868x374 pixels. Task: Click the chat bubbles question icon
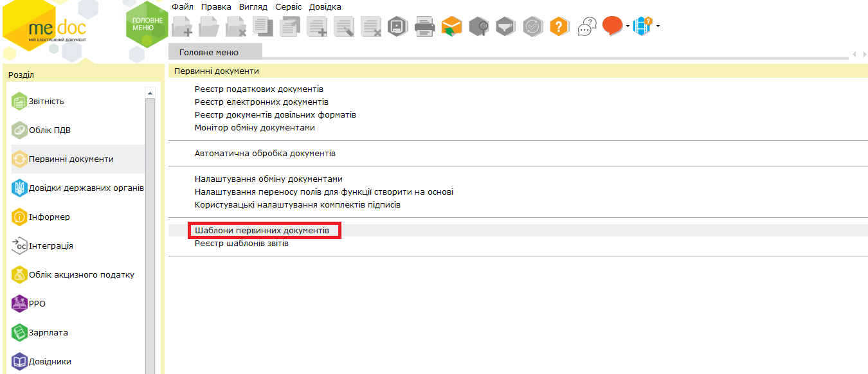tap(587, 26)
